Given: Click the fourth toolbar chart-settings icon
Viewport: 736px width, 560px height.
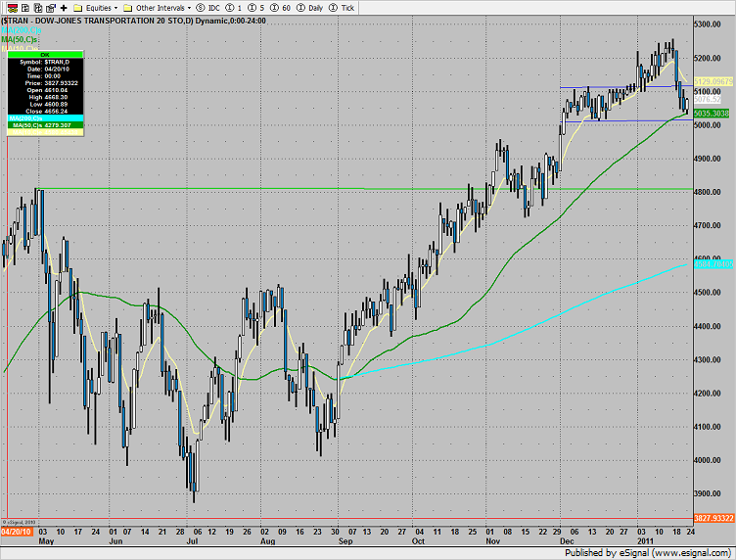Looking at the screenshot, I should coord(49,6).
